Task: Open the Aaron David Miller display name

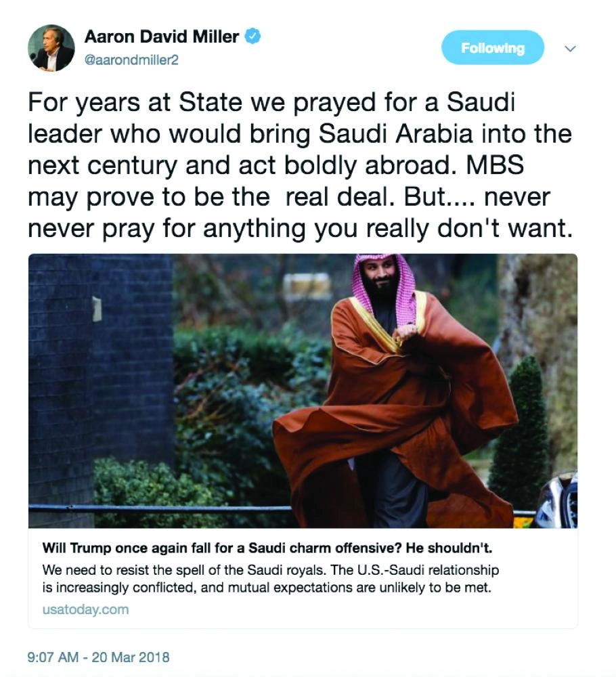Action: pyautogui.click(x=161, y=37)
